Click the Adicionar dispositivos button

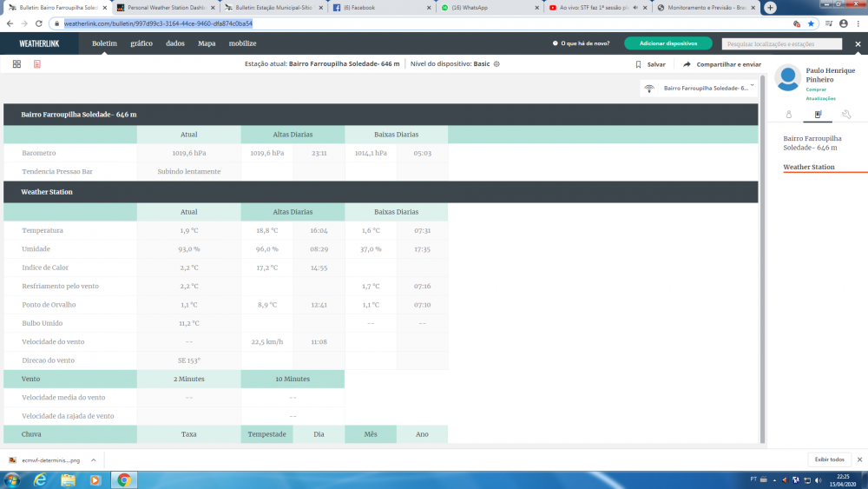667,43
